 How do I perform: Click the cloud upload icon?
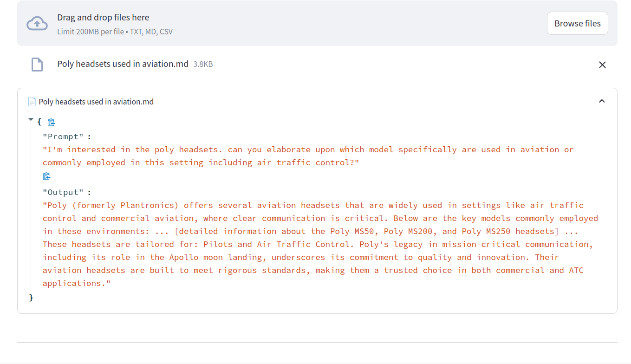[37, 23]
